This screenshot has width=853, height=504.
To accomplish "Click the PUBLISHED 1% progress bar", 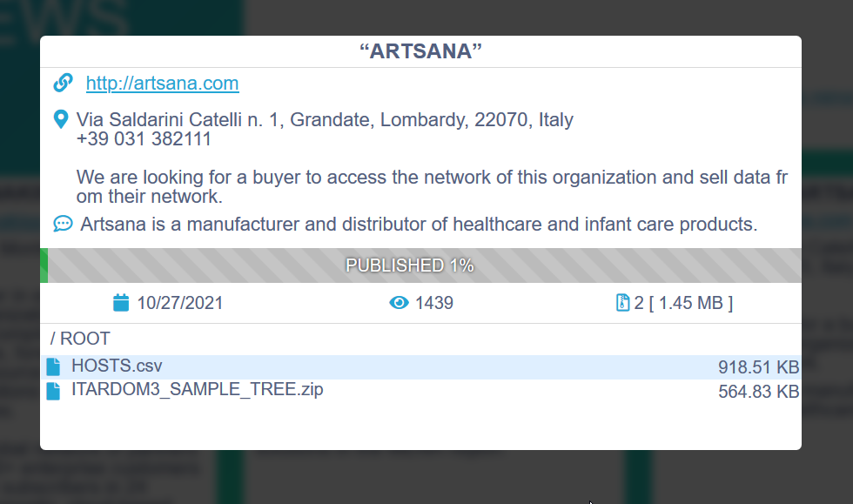I will pos(421,265).
